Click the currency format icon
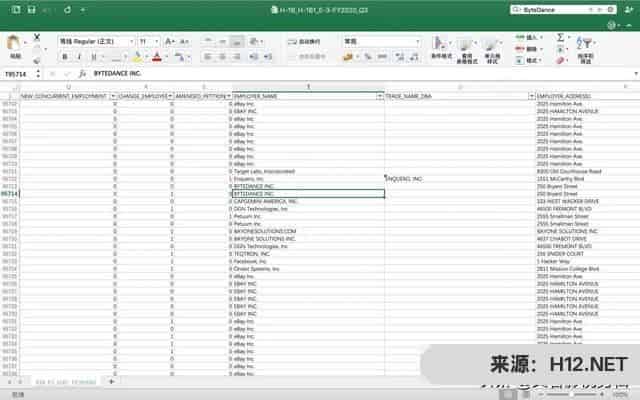This screenshot has height=400, width=640. click(x=348, y=57)
